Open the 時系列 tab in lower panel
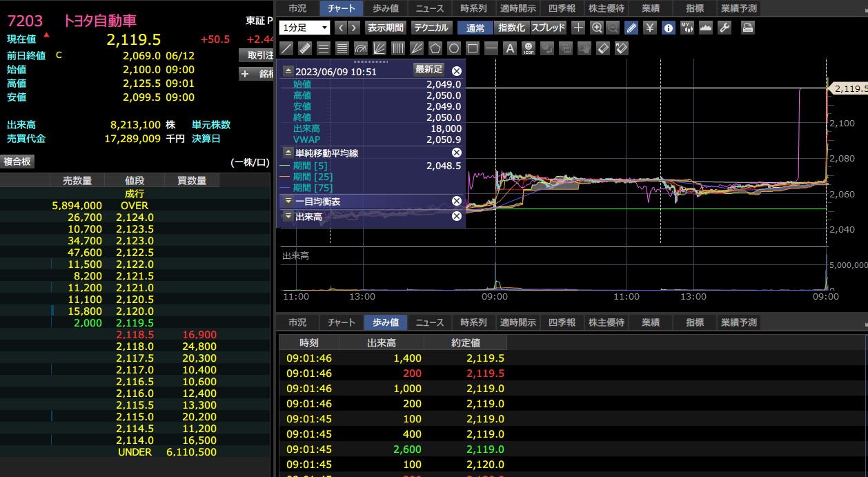This screenshot has width=868, height=477. click(x=473, y=322)
